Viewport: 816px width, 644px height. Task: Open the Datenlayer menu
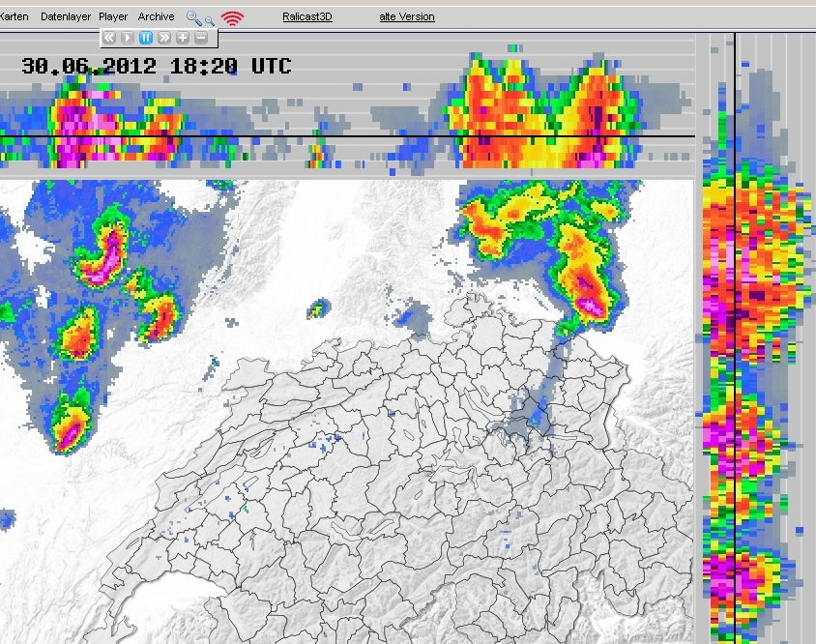[x=66, y=16]
